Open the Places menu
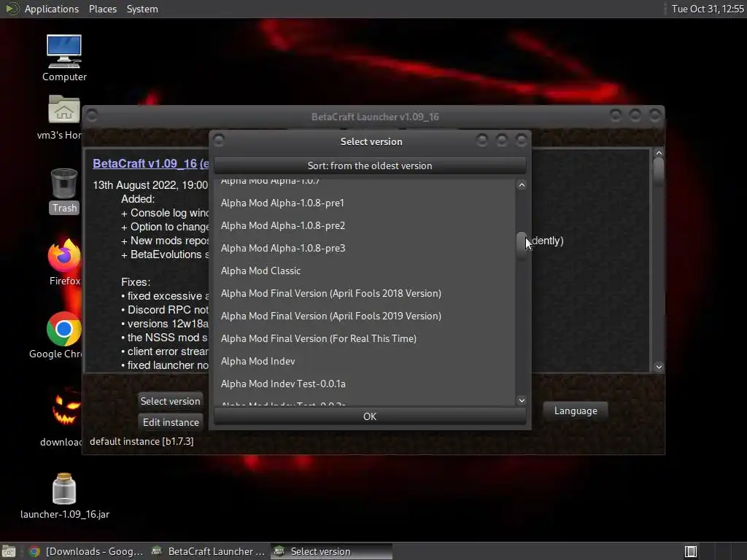This screenshot has width=747, height=560. (102, 9)
